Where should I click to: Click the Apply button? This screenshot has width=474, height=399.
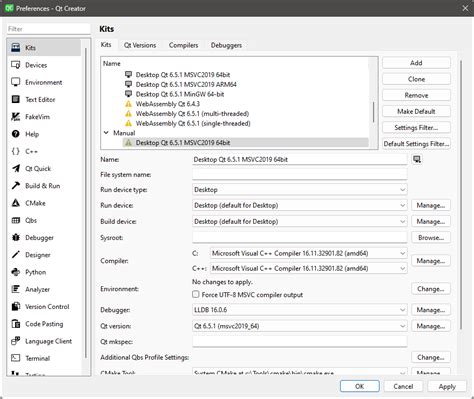447,386
